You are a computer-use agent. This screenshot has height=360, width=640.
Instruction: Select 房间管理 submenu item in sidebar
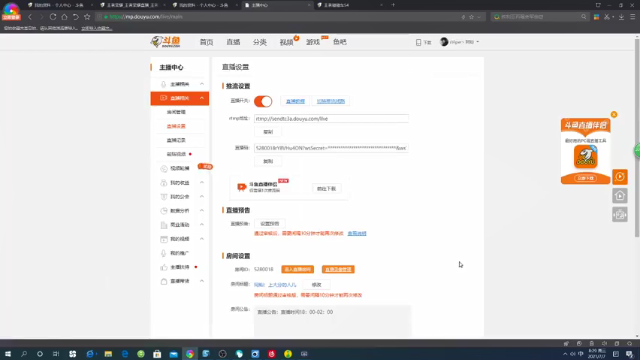[x=176, y=112]
